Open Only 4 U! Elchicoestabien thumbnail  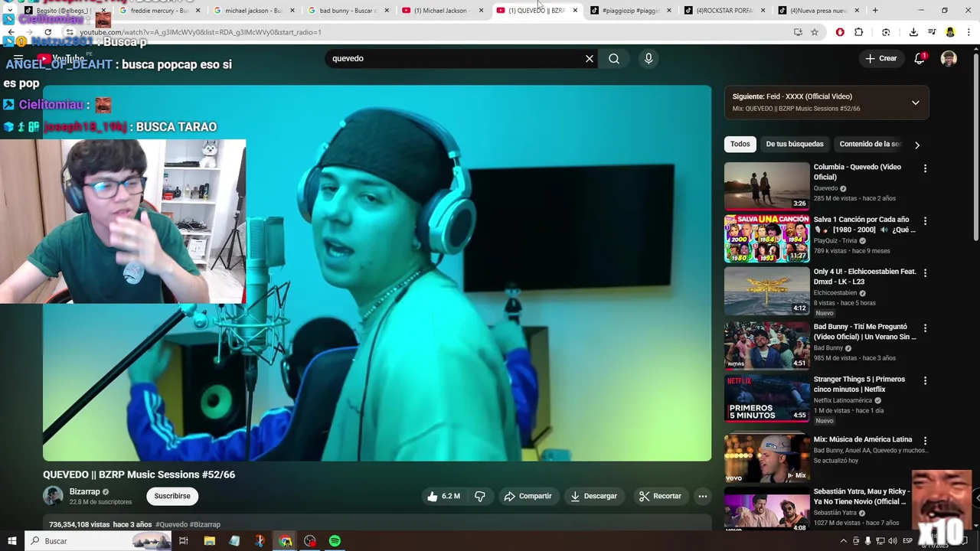click(x=766, y=291)
